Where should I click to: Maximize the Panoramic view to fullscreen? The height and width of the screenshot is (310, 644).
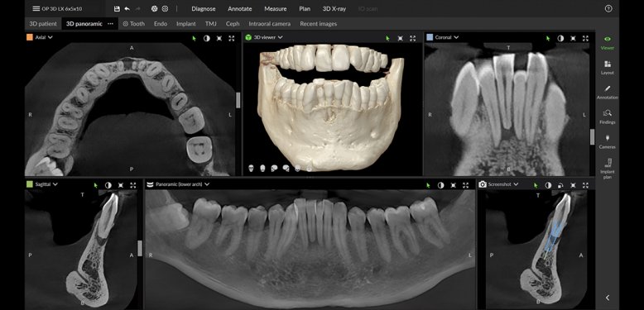[466, 185]
